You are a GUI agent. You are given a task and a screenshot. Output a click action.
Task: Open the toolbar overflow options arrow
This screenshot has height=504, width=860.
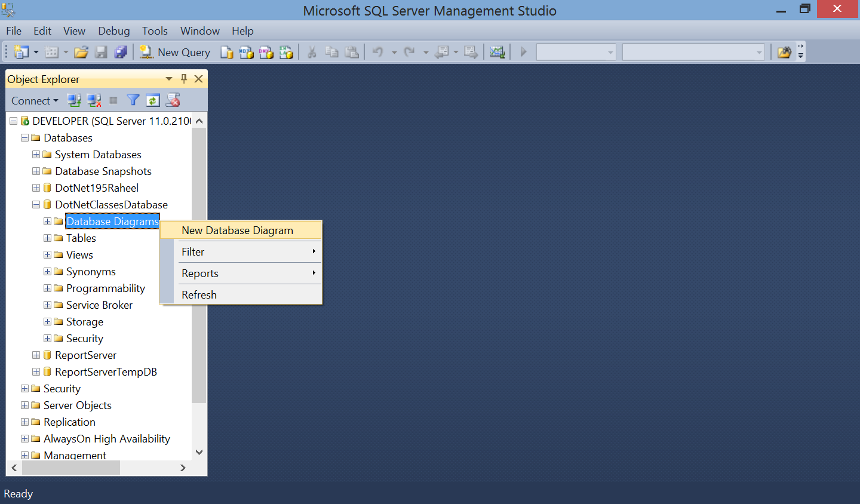(801, 53)
